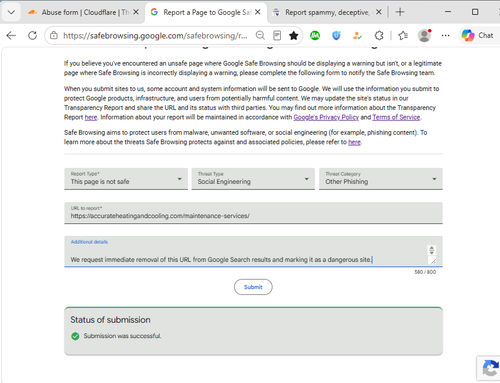Click the reCAPTCHA badge
Image resolution: width=500 pixels, height=383 pixels.
click(489, 368)
